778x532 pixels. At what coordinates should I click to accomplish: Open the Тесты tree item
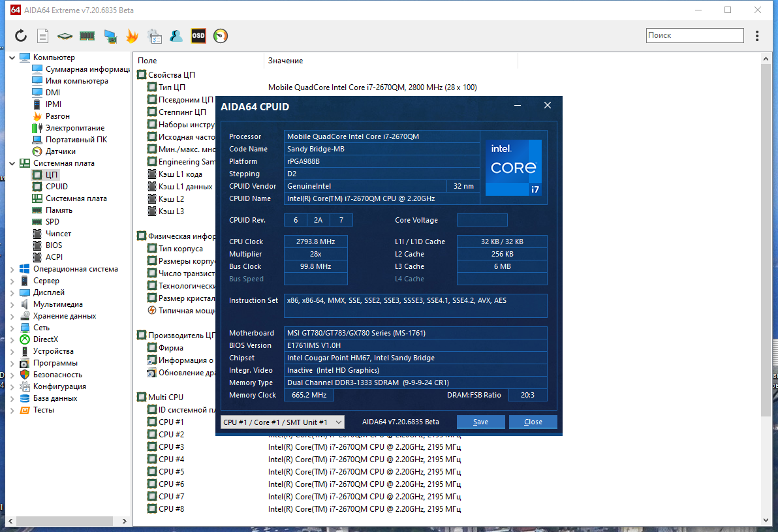coord(37,410)
